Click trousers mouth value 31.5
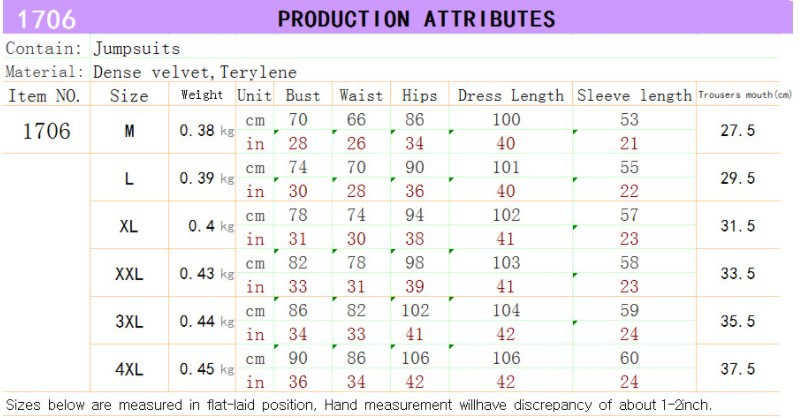The image size is (811, 418). pos(738,226)
